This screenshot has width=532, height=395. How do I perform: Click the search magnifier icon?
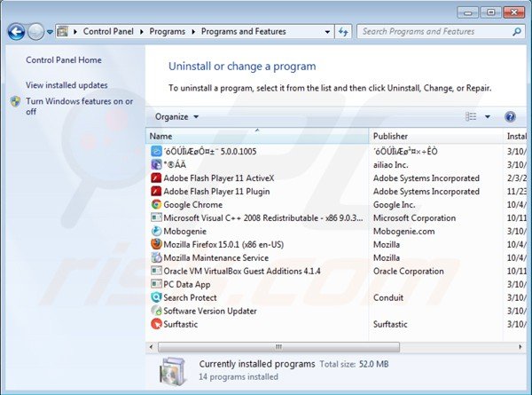(x=517, y=32)
